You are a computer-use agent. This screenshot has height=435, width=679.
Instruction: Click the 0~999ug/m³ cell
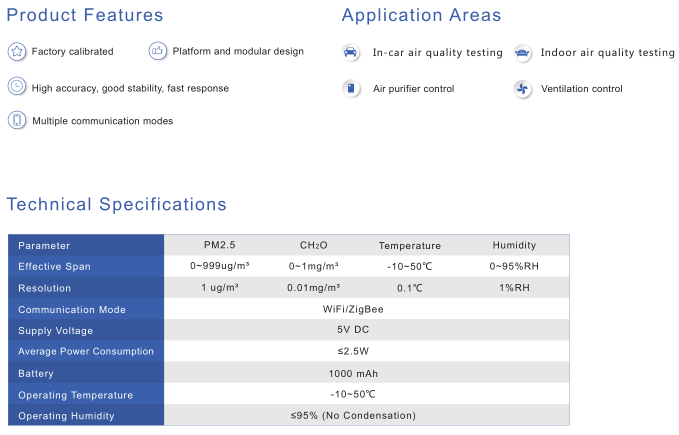(220, 266)
